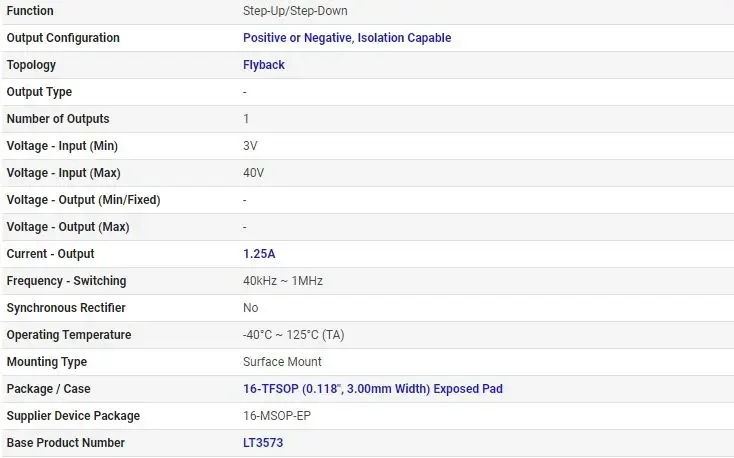Image resolution: width=734 pixels, height=458 pixels.
Task: Select the Step-Up/Step-Down function value
Action: 295,11
